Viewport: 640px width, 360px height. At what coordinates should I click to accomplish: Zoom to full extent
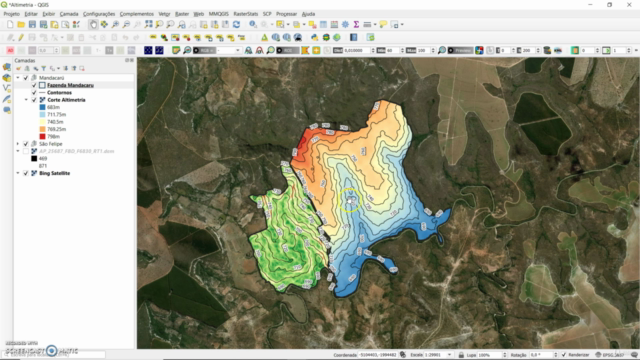click(149, 25)
